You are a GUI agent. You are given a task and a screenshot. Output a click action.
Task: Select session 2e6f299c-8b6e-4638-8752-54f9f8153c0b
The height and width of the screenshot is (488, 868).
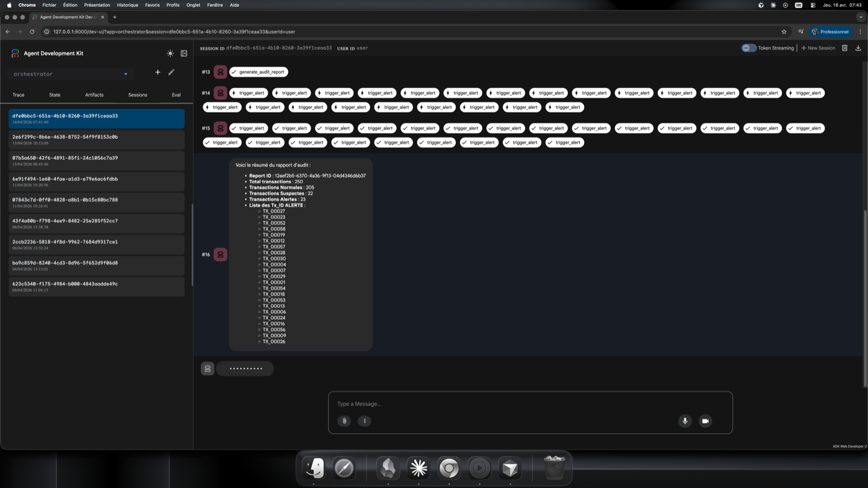(x=97, y=140)
